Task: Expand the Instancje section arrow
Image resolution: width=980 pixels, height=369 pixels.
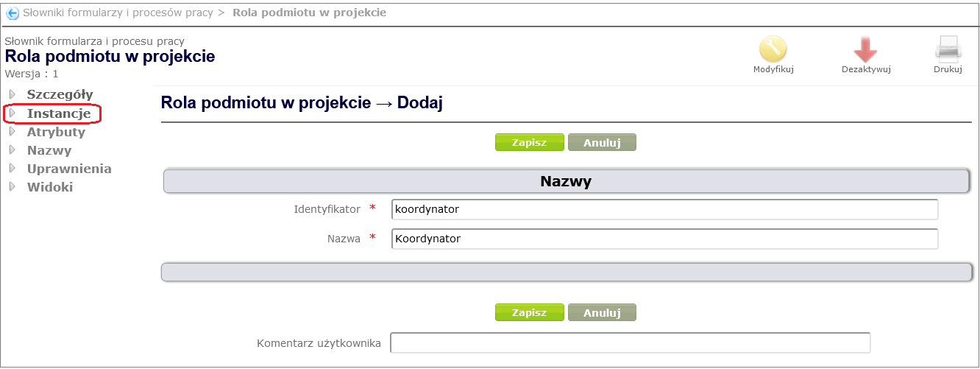Action: click(13, 113)
